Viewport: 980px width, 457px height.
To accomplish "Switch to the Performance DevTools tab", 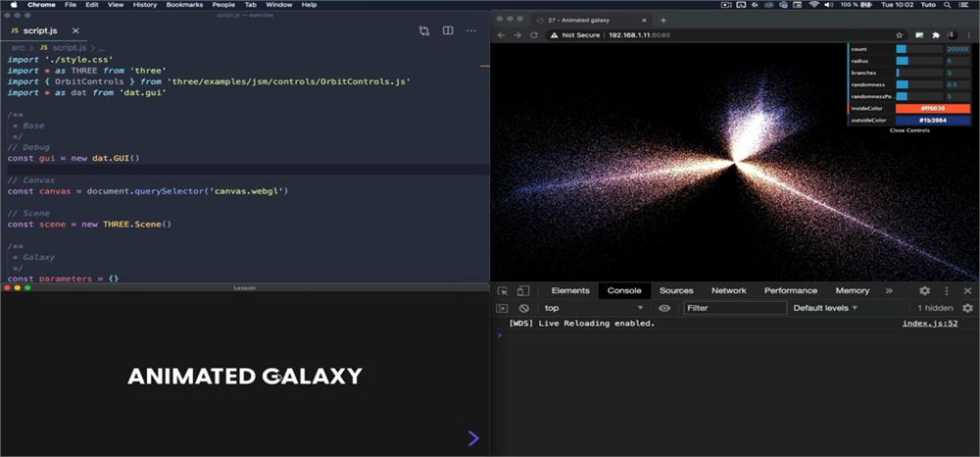I will pyautogui.click(x=791, y=290).
